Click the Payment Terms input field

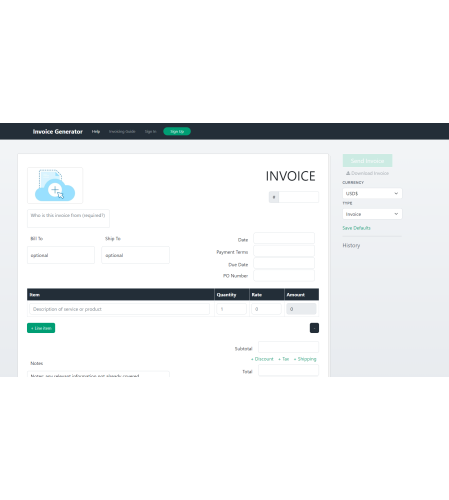[284, 251]
